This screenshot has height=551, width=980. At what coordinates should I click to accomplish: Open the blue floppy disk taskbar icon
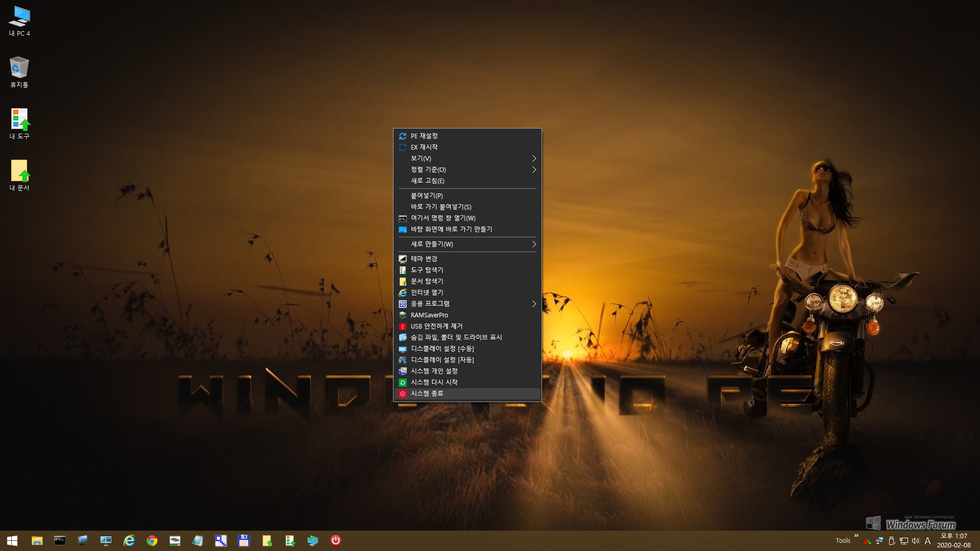pos(243,540)
